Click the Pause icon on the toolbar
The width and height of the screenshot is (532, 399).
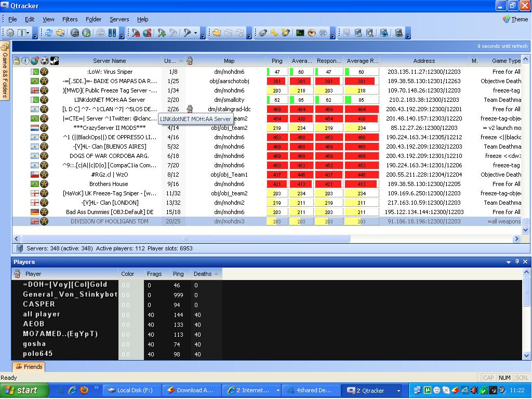click(x=113, y=32)
